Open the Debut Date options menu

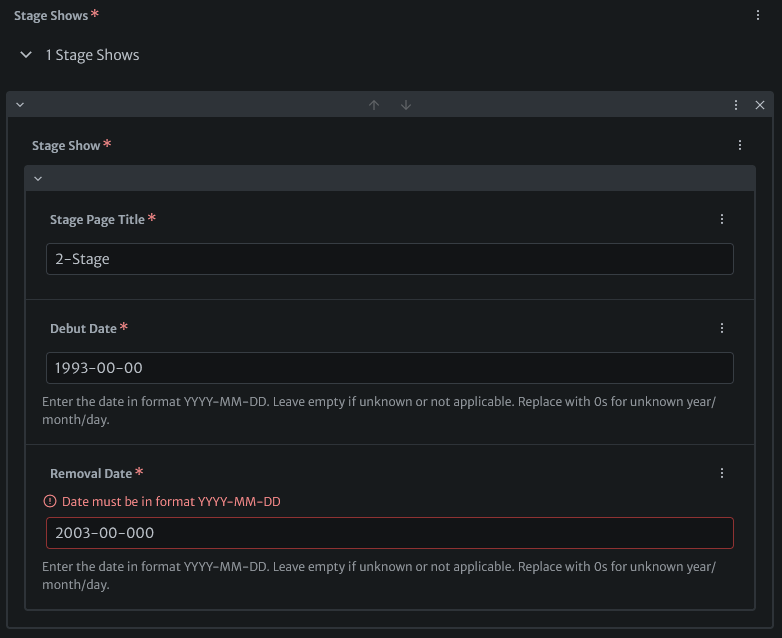pyautogui.click(x=722, y=328)
